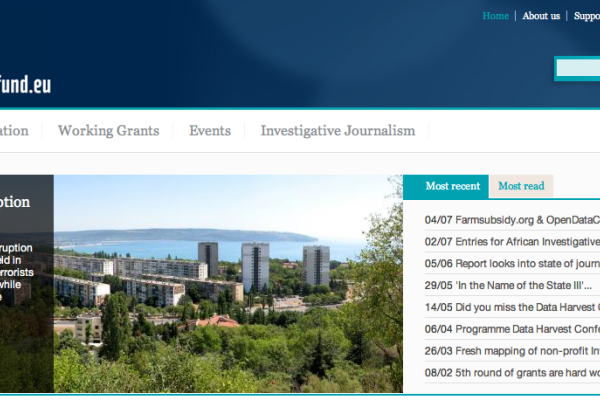The image size is (600, 400).
Task: Select Events in the navigation bar
Action: pyautogui.click(x=210, y=131)
